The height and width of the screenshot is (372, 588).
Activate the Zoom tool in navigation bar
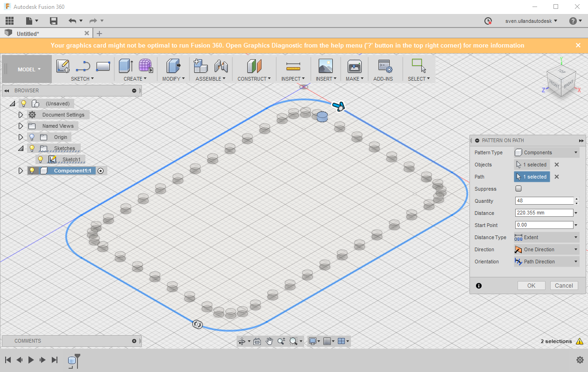(x=281, y=341)
